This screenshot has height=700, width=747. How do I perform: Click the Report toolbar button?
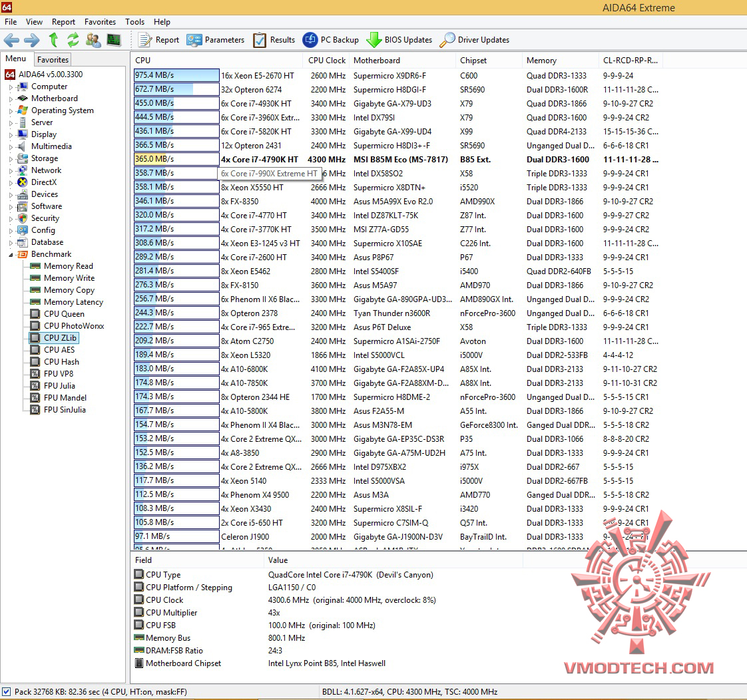[158, 40]
